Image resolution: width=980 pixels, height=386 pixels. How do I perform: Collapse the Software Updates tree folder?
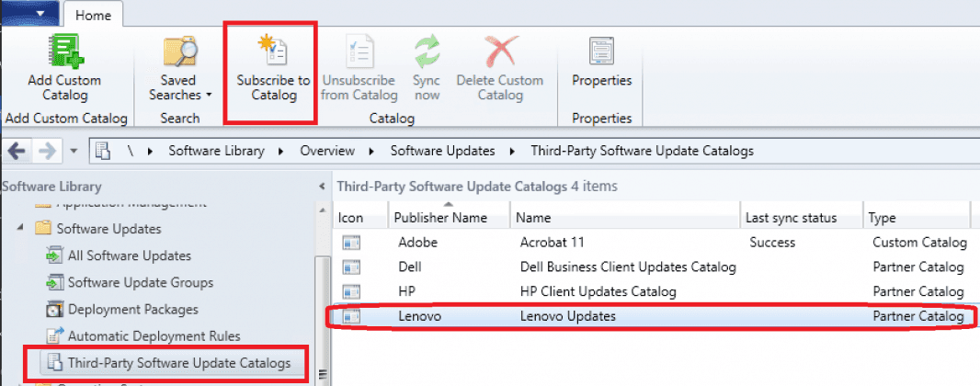[x=21, y=228]
